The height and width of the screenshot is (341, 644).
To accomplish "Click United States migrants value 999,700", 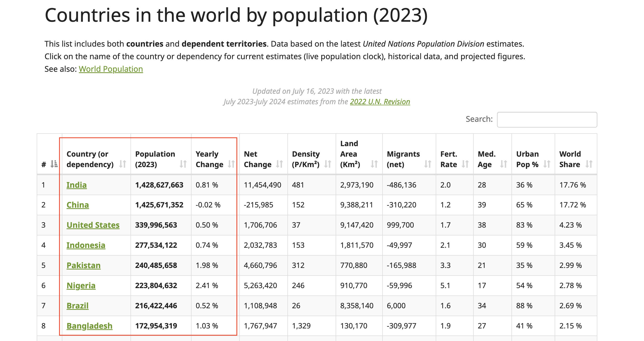I will pyautogui.click(x=400, y=225).
